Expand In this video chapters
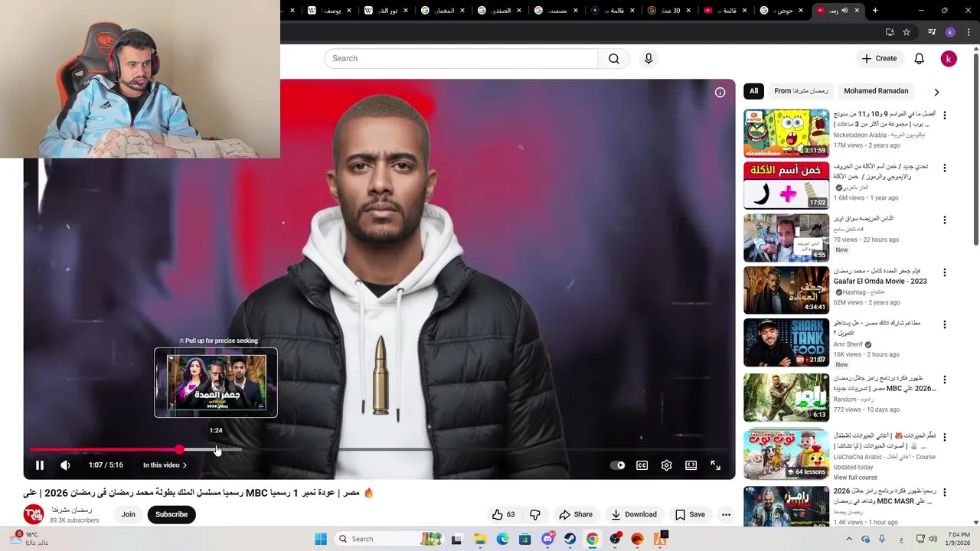This screenshot has width=980, height=551. click(165, 465)
